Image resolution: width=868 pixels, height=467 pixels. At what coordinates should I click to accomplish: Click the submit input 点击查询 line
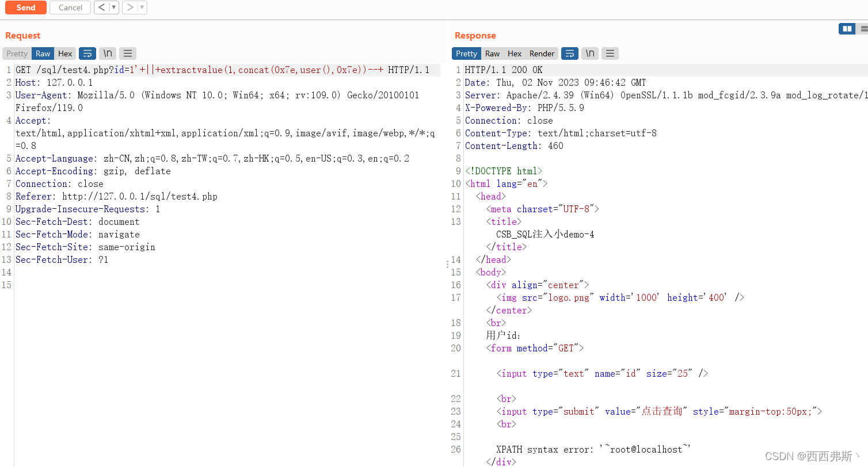tap(659, 412)
